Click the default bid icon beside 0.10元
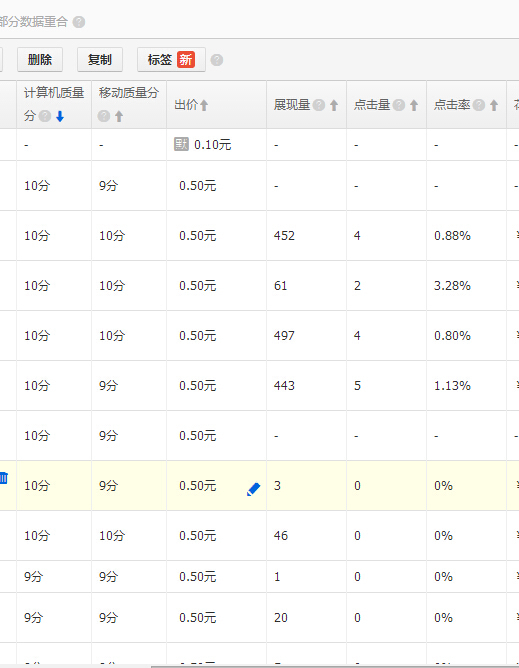The height and width of the screenshot is (668, 519). 181,144
